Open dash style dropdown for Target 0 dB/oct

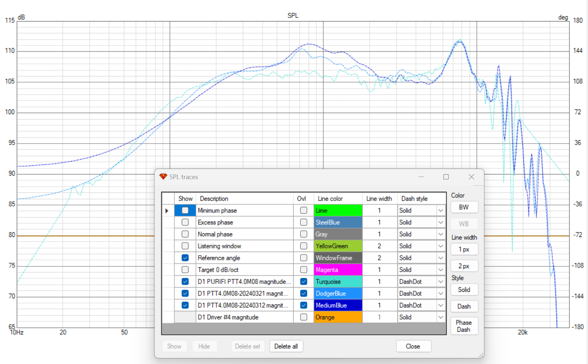click(x=441, y=270)
